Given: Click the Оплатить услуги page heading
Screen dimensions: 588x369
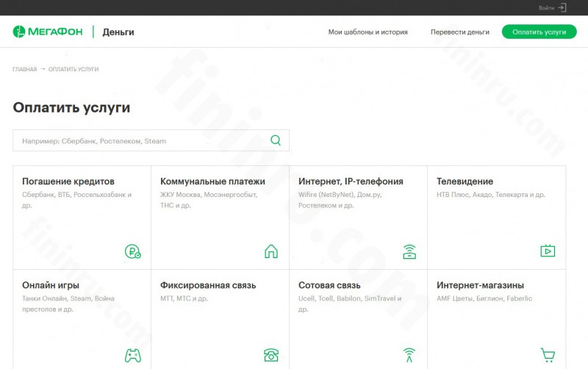Looking at the screenshot, I should (71, 107).
